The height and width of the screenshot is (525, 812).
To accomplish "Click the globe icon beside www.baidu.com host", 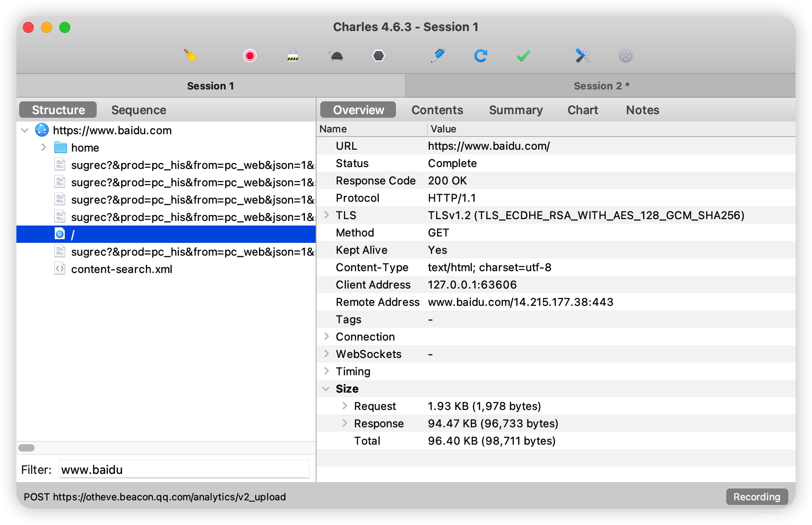I will coord(42,130).
